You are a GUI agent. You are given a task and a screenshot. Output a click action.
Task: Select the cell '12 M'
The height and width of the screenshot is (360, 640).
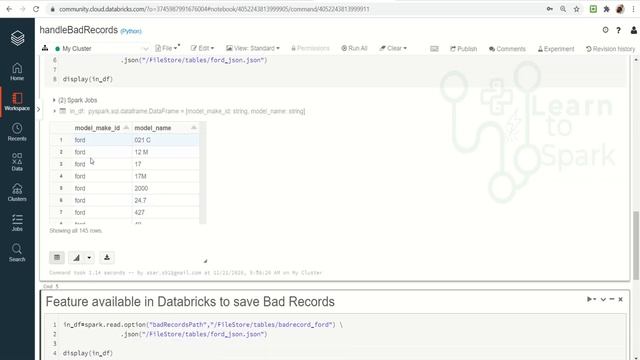click(x=166, y=152)
